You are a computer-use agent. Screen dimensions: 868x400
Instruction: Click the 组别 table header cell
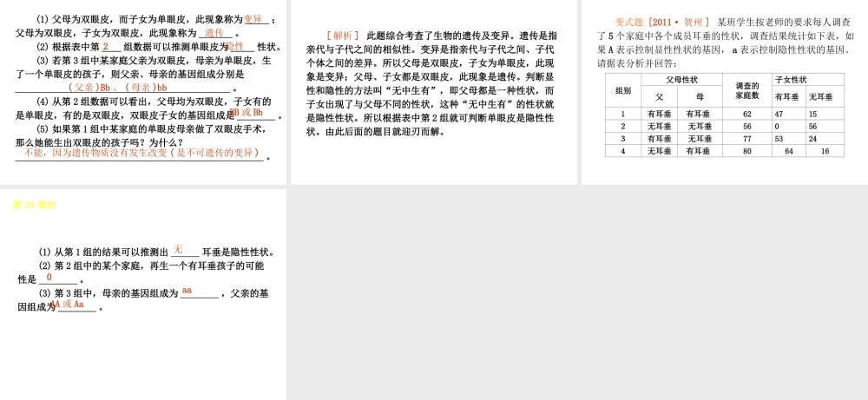pos(622,91)
